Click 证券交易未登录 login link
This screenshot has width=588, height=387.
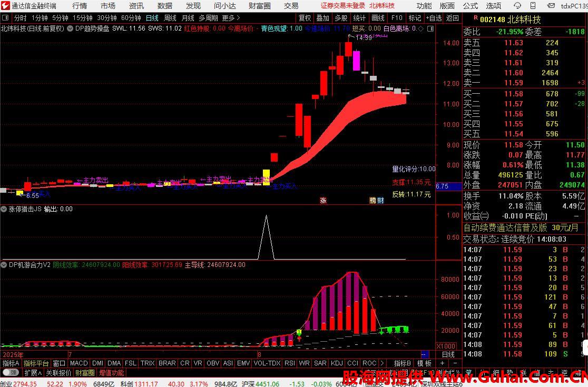click(343, 6)
